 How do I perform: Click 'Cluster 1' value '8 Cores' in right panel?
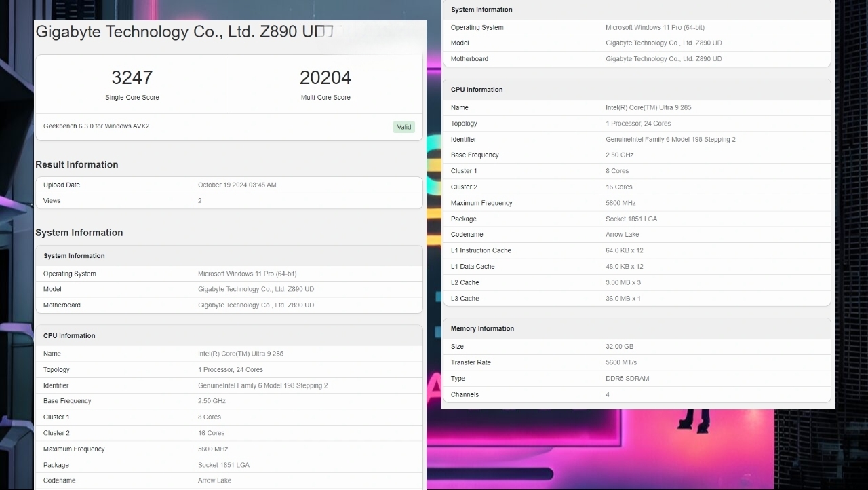(617, 171)
